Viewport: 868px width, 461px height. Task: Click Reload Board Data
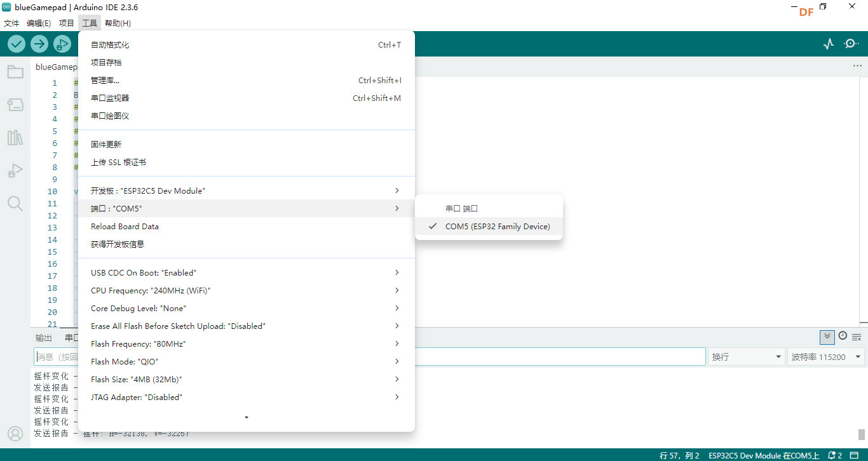(x=125, y=227)
